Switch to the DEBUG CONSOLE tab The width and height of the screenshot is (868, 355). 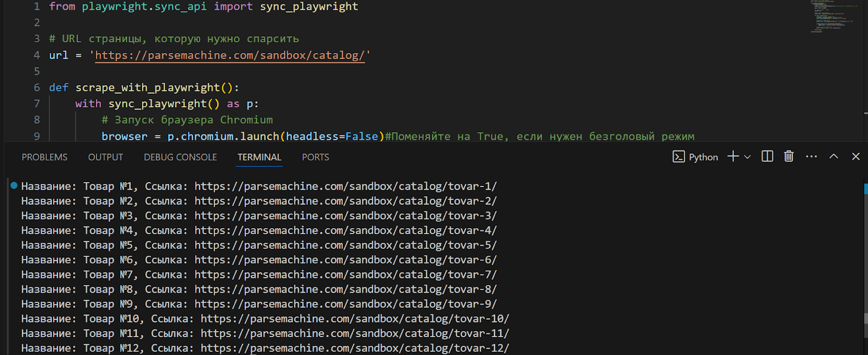[180, 157]
